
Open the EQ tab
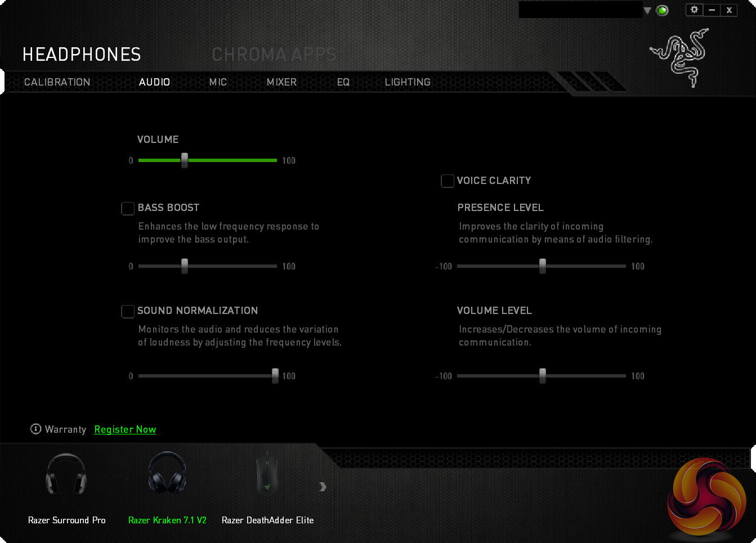[343, 82]
